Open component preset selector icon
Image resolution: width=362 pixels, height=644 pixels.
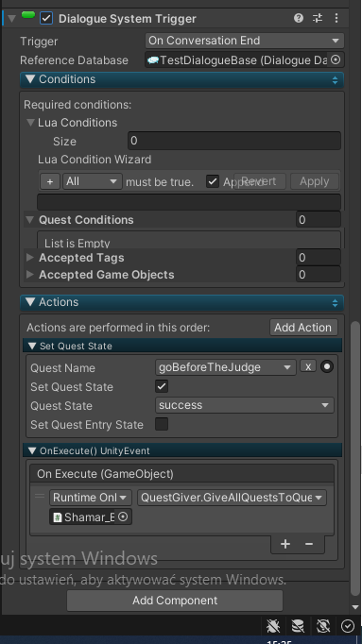pyautogui.click(x=318, y=18)
